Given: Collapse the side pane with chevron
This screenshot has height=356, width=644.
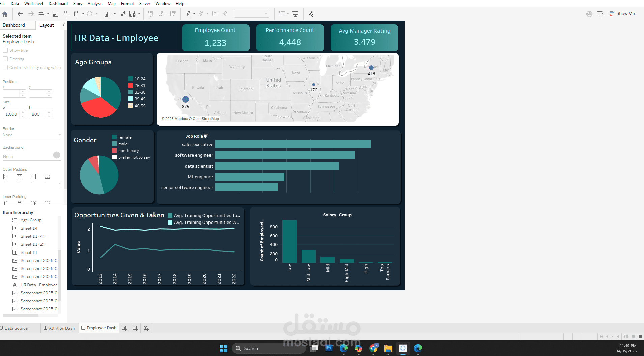Looking at the screenshot, I should [63, 25].
